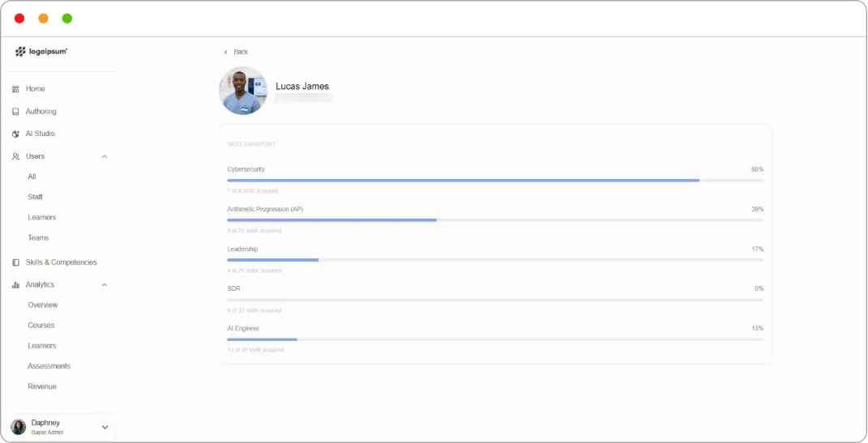This screenshot has height=443, width=868.
Task: Click the Leadership skill label
Action: pos(242,249)
